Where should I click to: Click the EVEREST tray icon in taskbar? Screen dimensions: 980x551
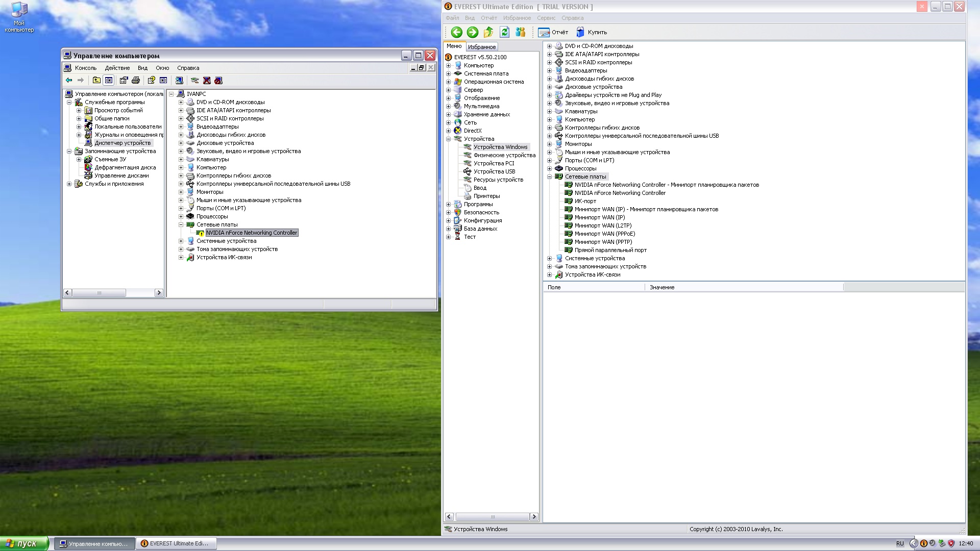(923, 544)
